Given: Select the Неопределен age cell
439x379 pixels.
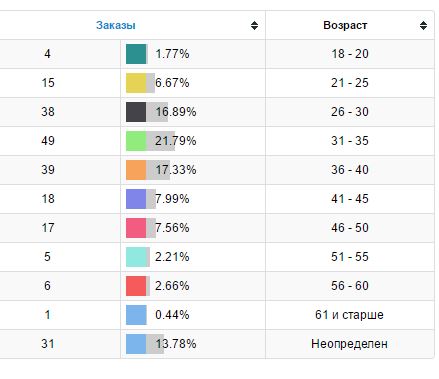Looking at the screenshot, I should pyautogui.click(x=350, y=344).
